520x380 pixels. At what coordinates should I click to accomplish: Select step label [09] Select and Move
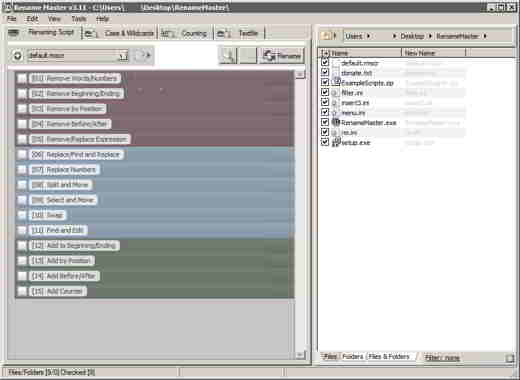click(x=63, y=200)
